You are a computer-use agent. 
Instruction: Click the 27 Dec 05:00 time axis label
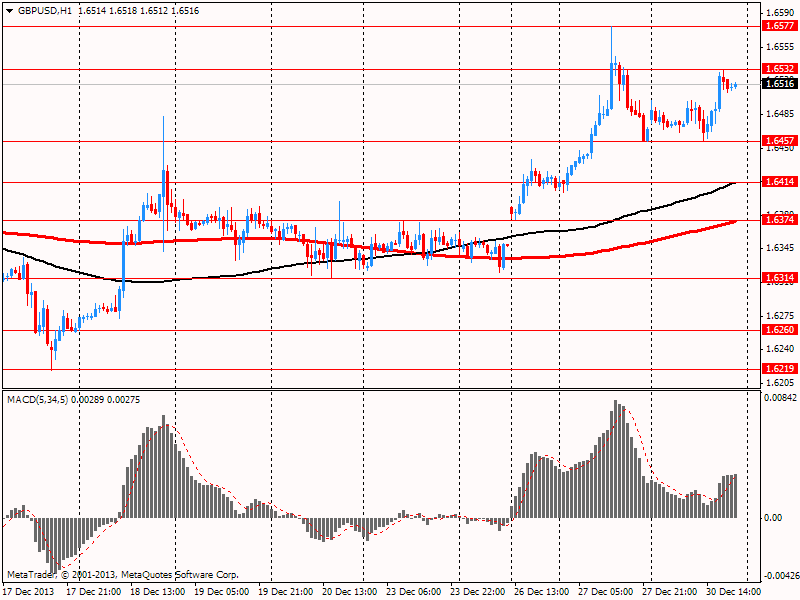coord(606,592)
